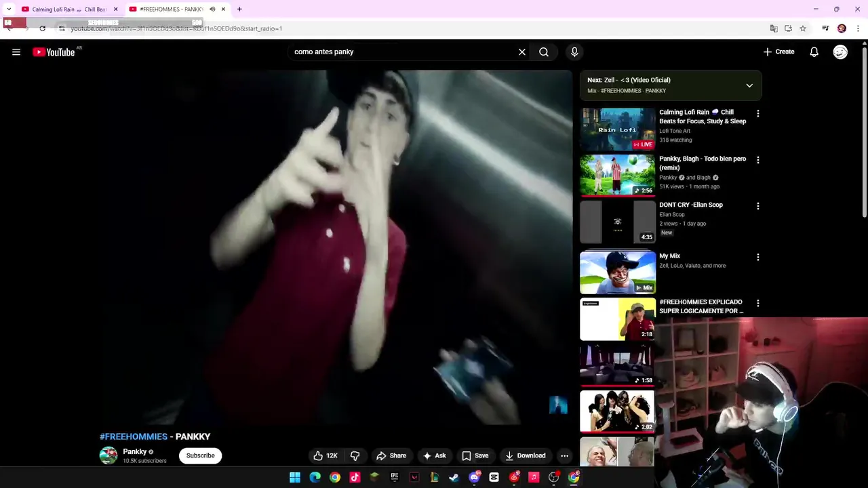The width and height of the screenshot is (868, 488).
Task: Open the Chrome three-dot menu
Action: click(x=859, y=28)
